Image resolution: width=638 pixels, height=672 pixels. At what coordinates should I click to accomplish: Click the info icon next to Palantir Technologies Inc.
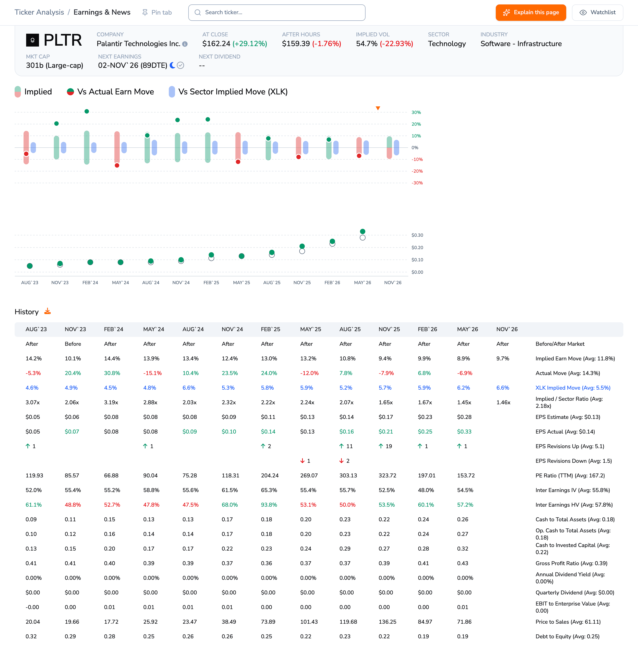(x=185, y=44)
